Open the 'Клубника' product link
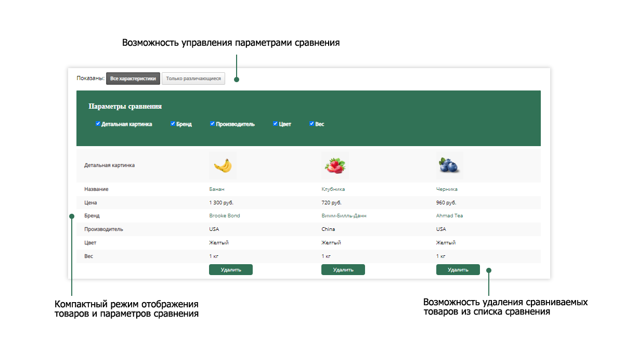This screenshot has width=624, height=364. 333,189
